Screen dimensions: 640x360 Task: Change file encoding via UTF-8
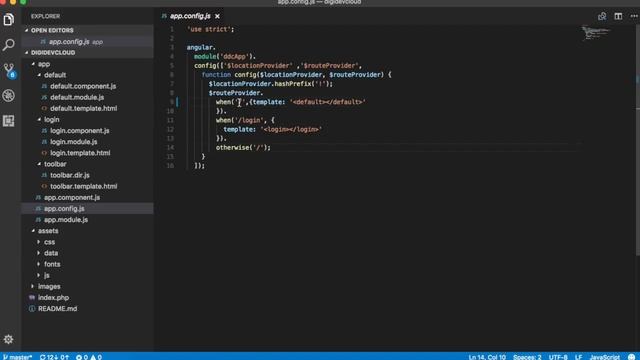tap(558, 357)
